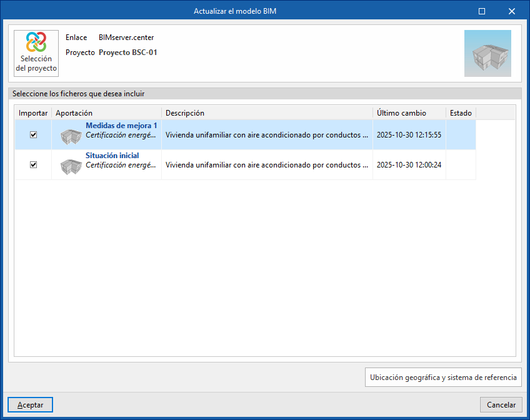
Task: Click the BIMserver.center link value
Action: [x=126, y=37]
